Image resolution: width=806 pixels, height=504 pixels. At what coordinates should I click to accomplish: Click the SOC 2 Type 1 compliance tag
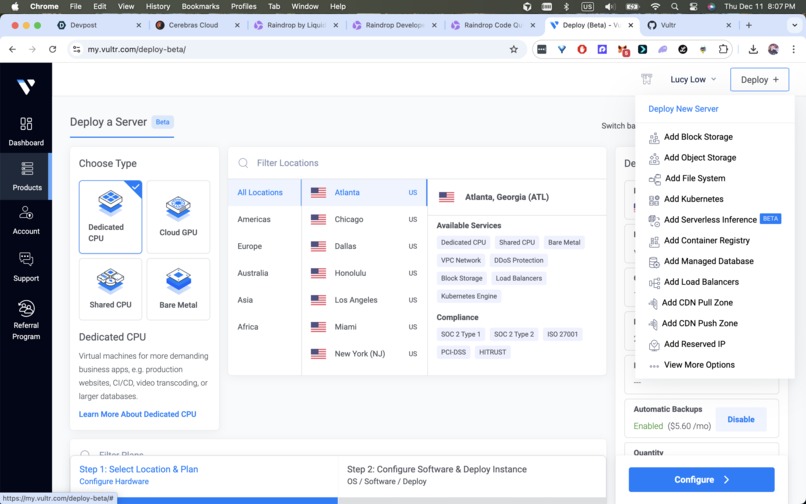461,334
